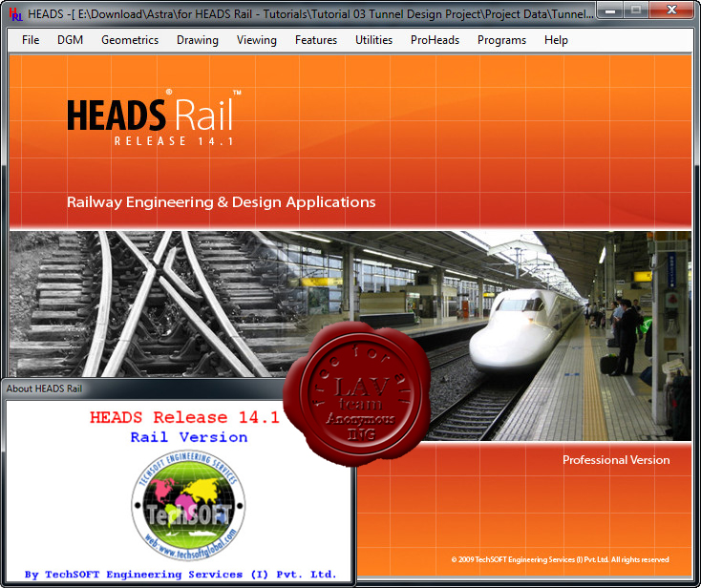The height and width of the screenshot is (588, 701).
Task: Open the Help menu
Action: pos(556,40)
